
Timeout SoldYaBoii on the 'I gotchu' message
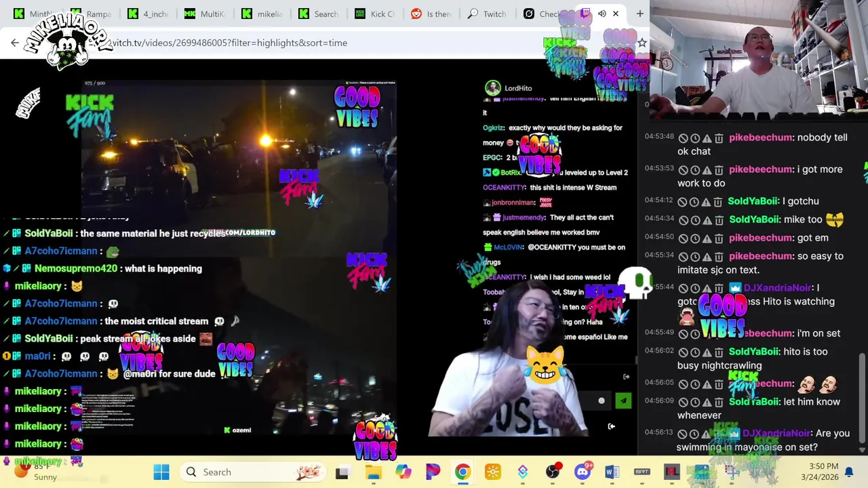click(695, 201)
